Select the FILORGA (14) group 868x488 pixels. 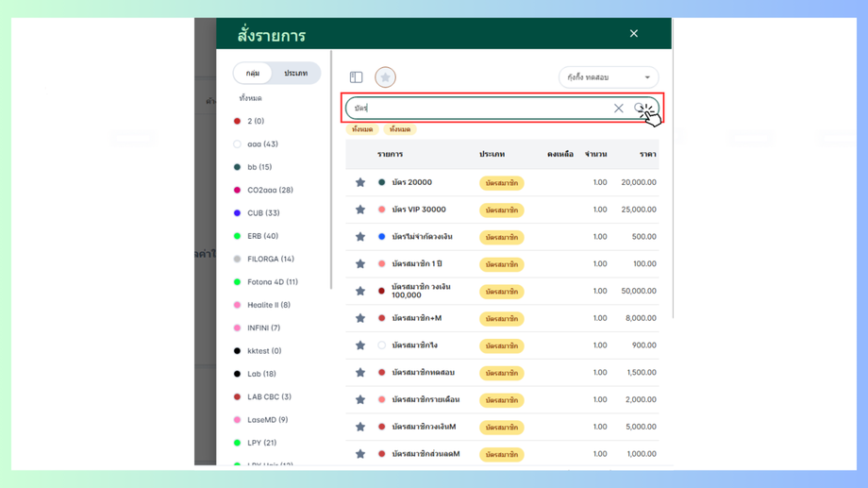point(270,259)
